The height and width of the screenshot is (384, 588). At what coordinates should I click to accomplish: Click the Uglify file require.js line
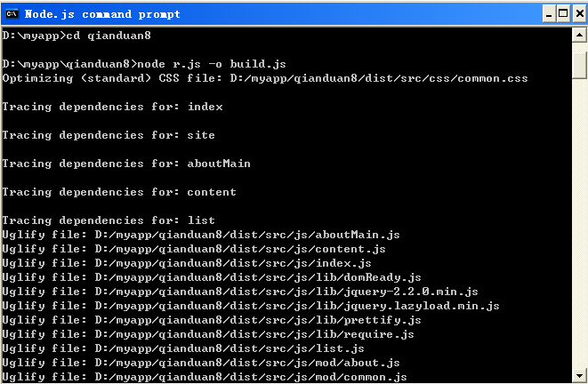[208, 334]
